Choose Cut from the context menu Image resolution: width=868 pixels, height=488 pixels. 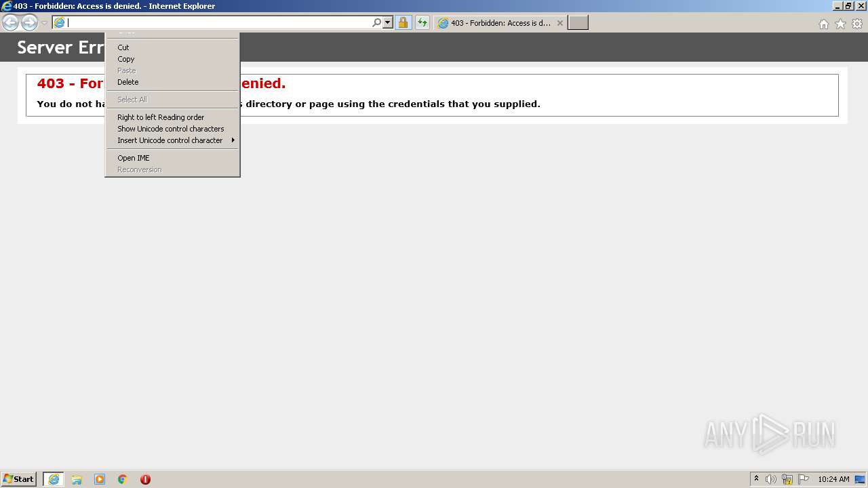click(x=172, y=47)
